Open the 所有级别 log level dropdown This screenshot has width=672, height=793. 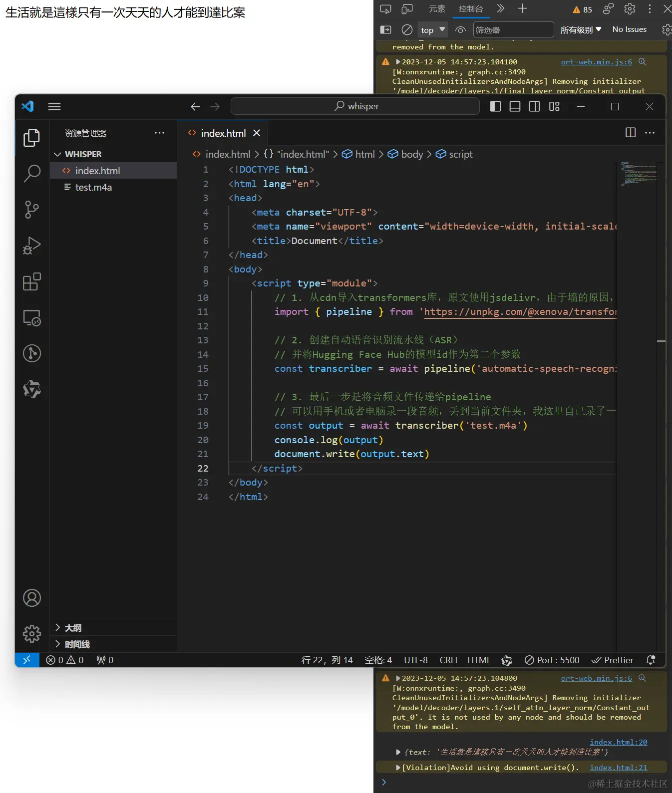click(x=581, y=30)
